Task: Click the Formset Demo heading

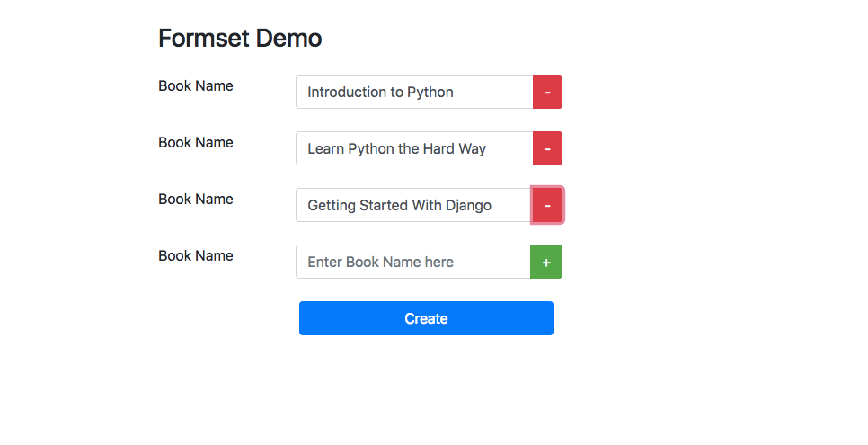Action: pos(240,39)
